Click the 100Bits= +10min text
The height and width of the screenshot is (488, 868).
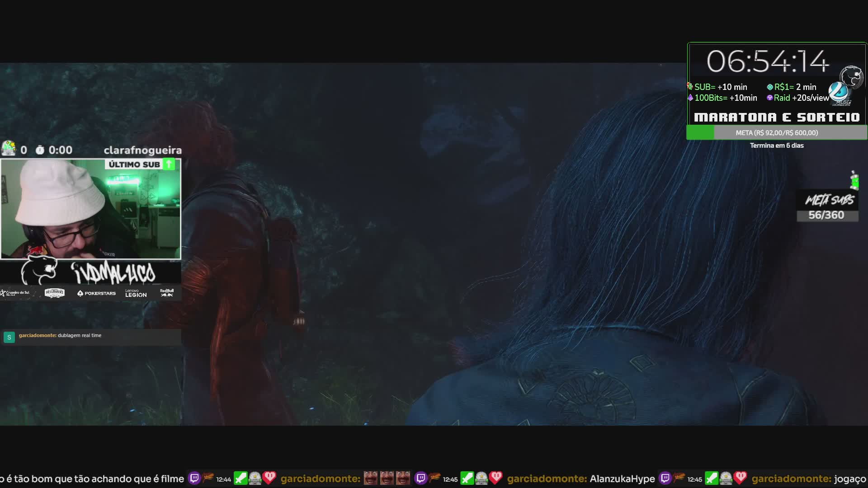pyautogui.click(x=726, y=98)
